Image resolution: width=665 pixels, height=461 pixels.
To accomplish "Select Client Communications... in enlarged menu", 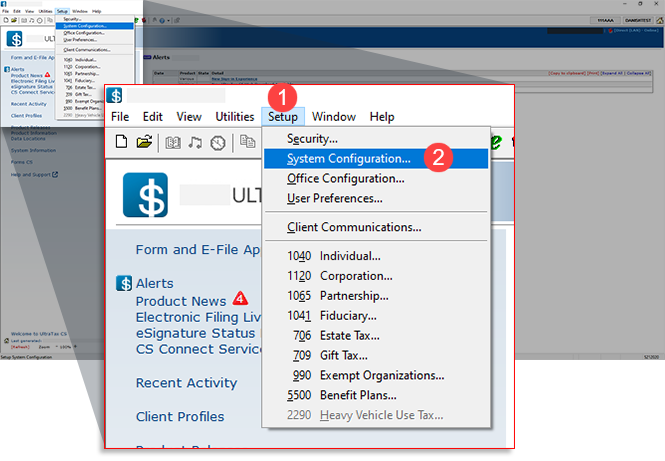I will pyautogui.click(x=376, y=227).
